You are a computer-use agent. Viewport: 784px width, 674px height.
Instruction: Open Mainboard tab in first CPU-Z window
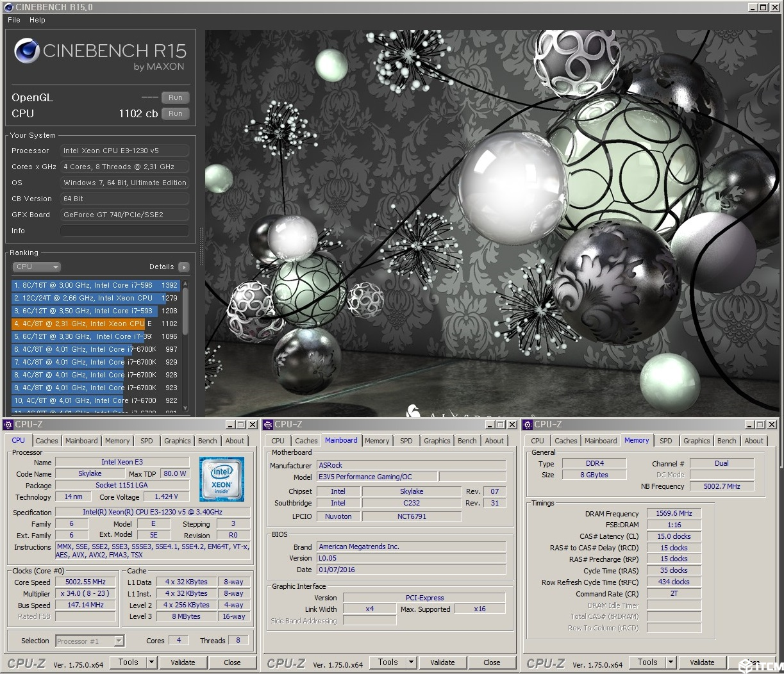click(81, 441)
